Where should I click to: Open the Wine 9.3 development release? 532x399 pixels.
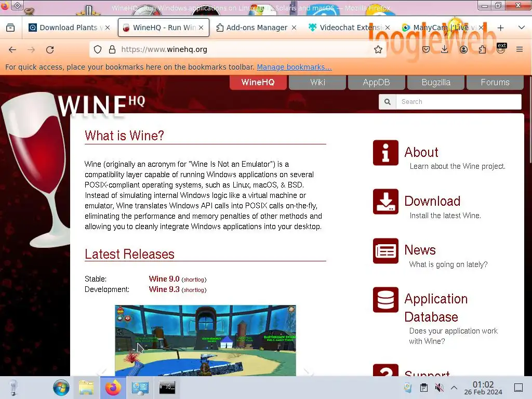click(x=164, y=289)
